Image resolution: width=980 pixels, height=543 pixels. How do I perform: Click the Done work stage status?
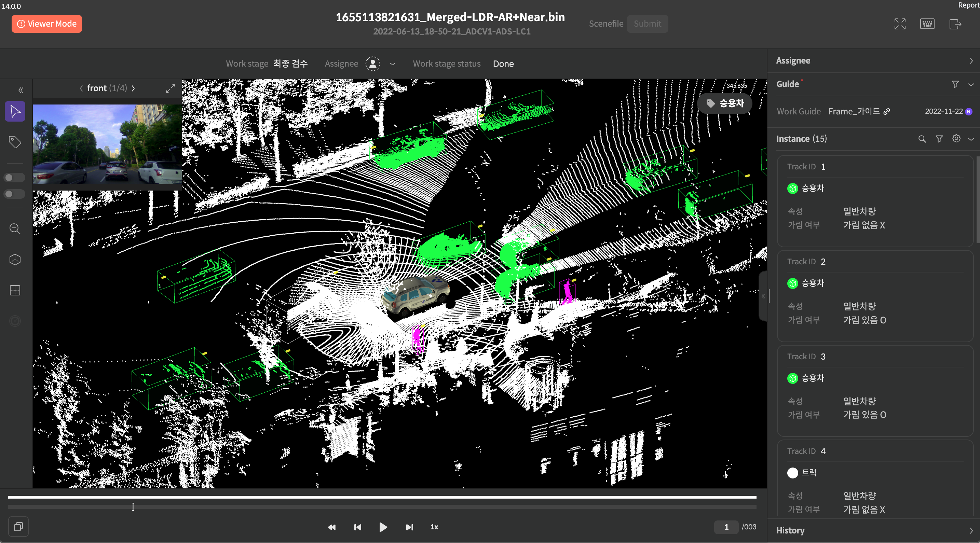[x=503, y=64]
